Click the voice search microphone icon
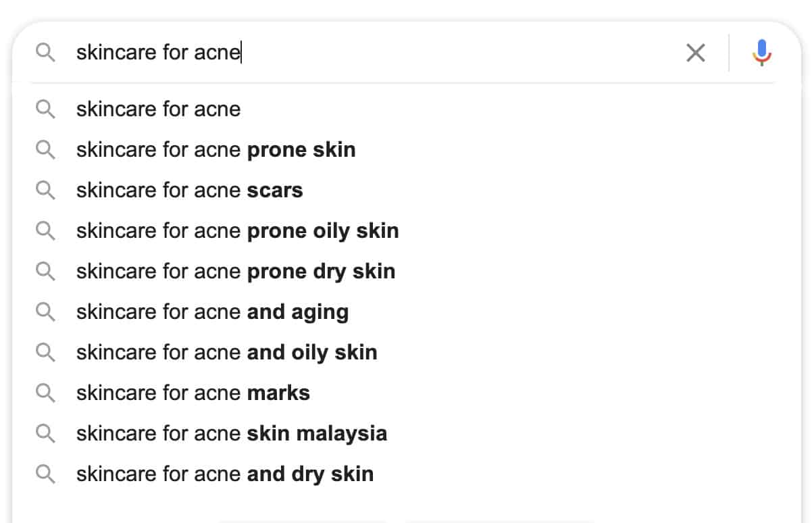The image size is (812, 523). point(762,52)
